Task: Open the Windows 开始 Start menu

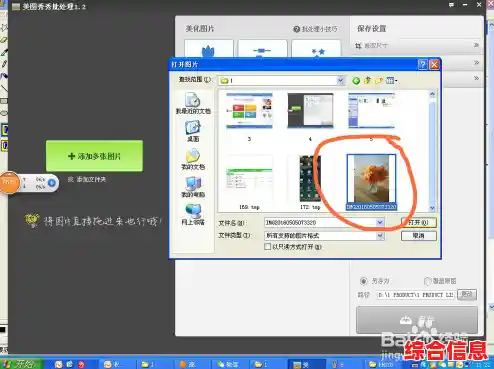Action: point(21,364)
